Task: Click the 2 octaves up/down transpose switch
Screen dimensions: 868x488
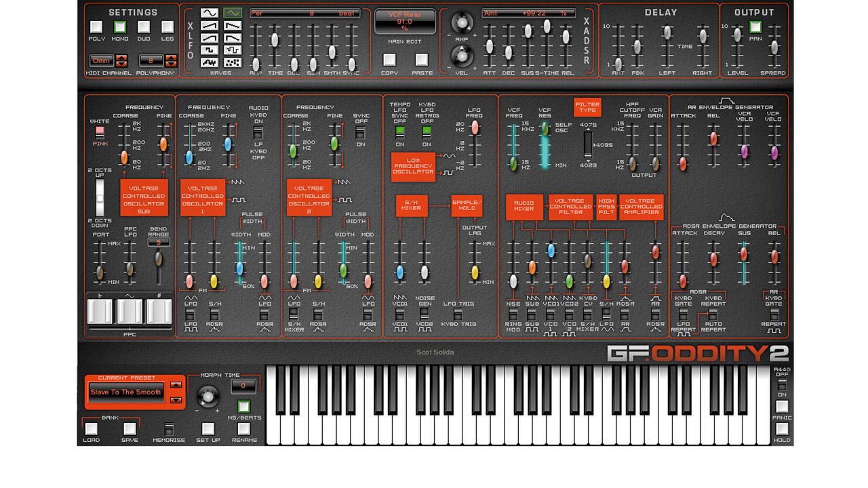Action: click(100, 197)
